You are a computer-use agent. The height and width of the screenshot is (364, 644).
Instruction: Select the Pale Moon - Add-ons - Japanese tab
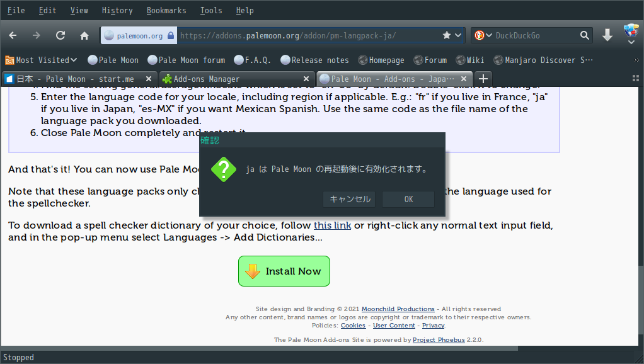393,79
